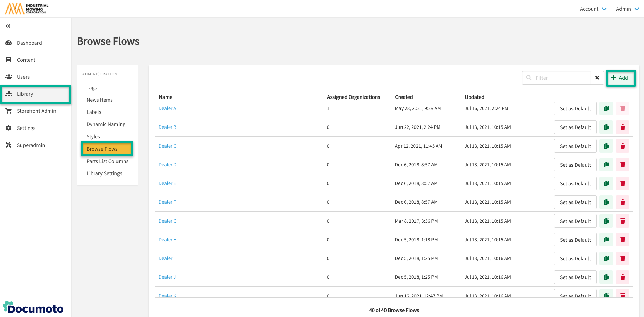Select Parts List Columns in Administration
The width and height of the screenshot is (644, 317).
pos(107,161)
